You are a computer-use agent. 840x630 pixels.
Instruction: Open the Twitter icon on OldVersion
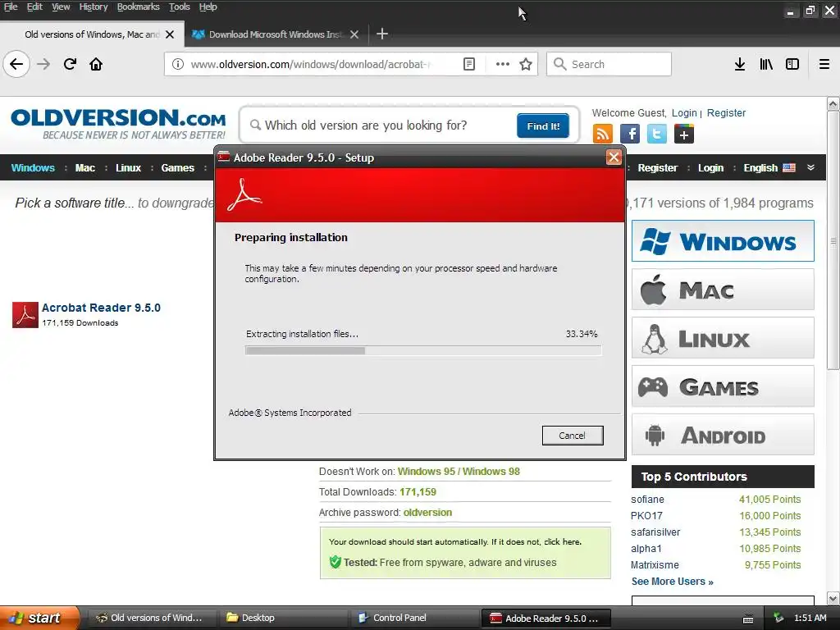[x=657, y=134]
